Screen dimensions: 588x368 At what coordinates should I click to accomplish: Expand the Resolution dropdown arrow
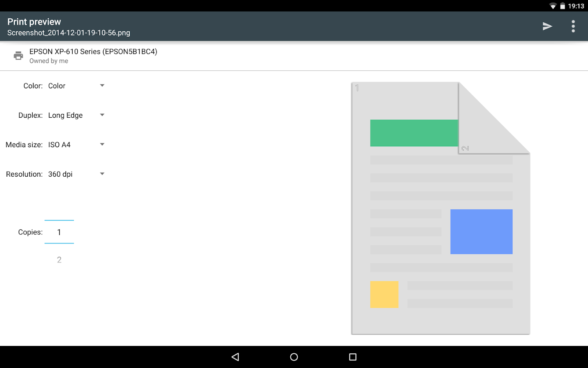(x=102, y=174)
